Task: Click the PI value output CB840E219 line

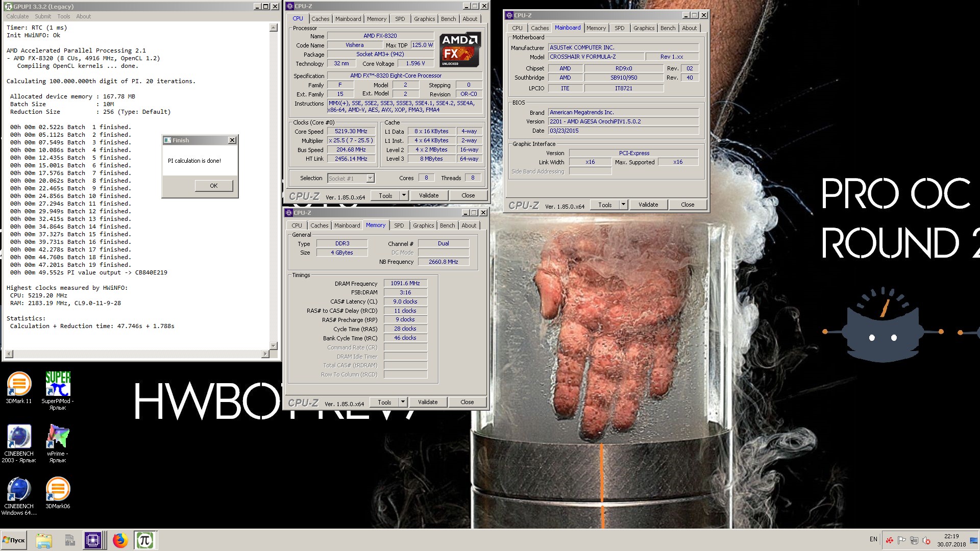Action: (x=89, y=272)
